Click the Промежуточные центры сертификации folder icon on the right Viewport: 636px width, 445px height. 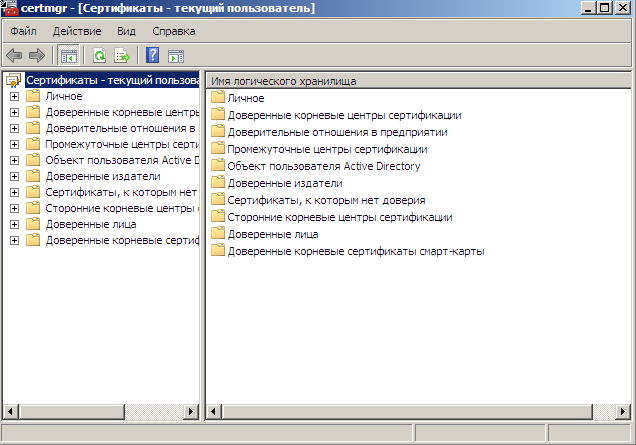pyautogui.click(x=218, y=148)
